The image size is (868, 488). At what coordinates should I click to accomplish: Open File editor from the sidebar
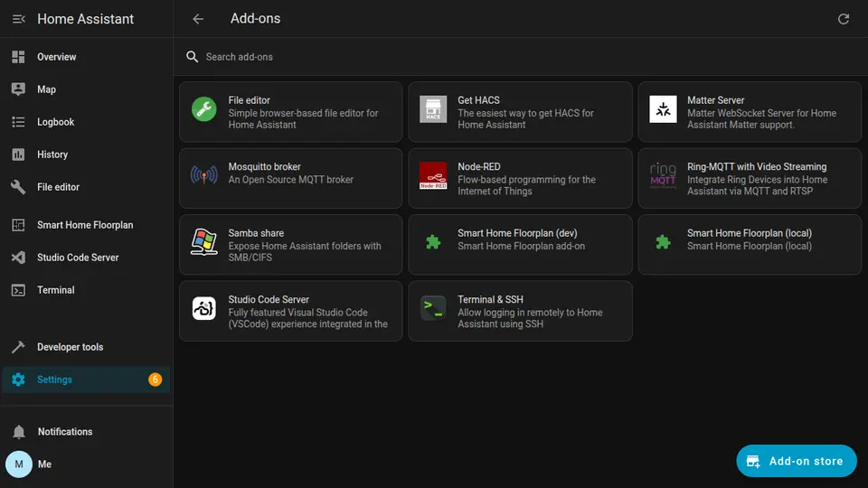[x=87, y=187]
